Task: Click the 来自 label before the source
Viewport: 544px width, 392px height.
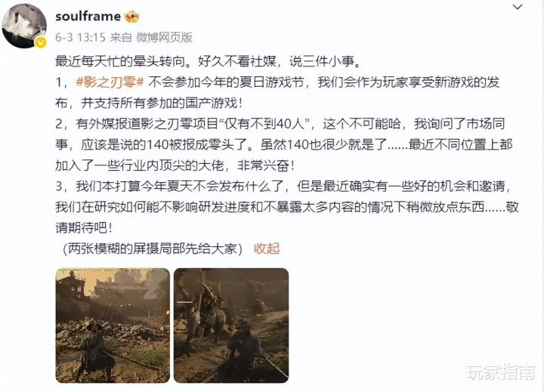Action: click(x=121, y=37)
